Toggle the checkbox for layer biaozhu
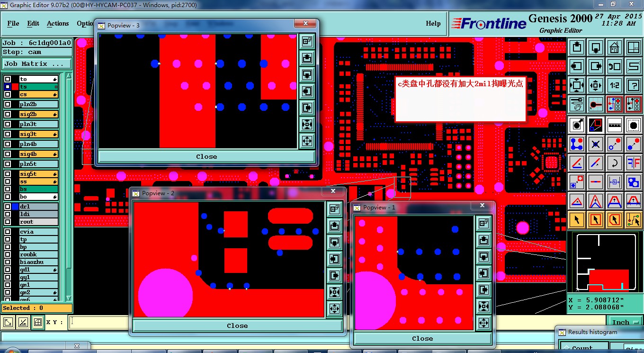Image resolution: width=644 pixels, height=353 pixels. coord(8,262)
